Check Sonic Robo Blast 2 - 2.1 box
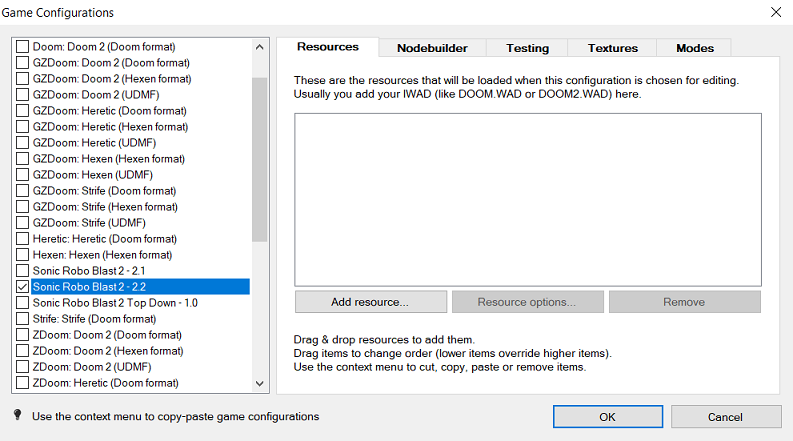This screenshot has height=441, width=793. point(22,271)
